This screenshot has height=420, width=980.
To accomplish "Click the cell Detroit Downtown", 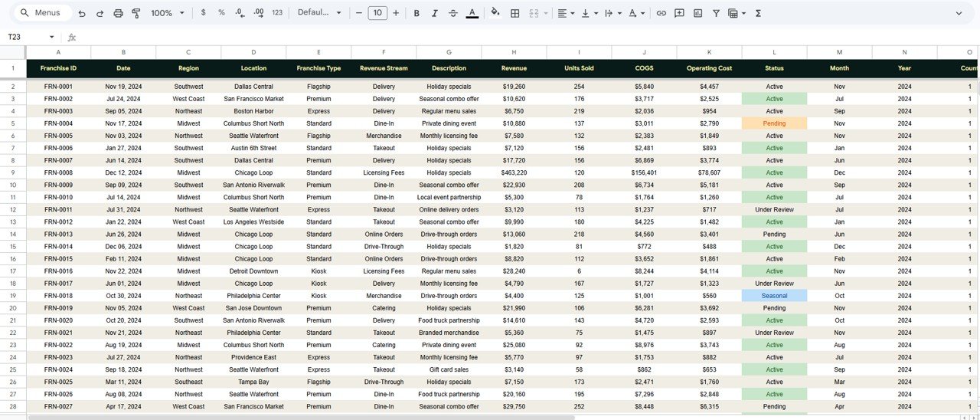I will pyautogui.click(x=253, y=271).
